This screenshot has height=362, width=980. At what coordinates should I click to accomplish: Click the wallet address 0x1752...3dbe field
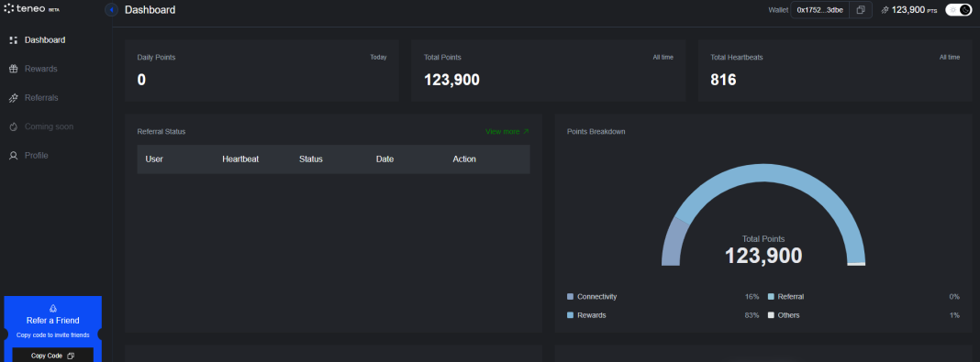pos(820,10)
